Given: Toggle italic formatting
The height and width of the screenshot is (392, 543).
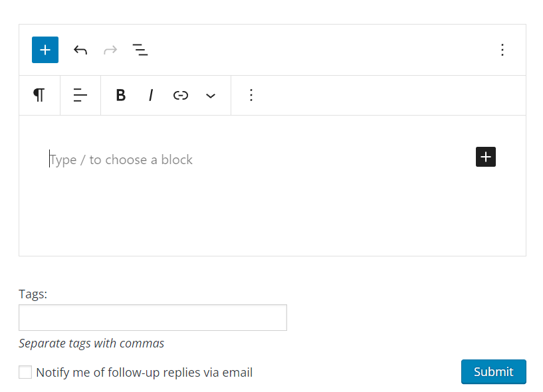Looking at the screenshot, I should 150,95.
